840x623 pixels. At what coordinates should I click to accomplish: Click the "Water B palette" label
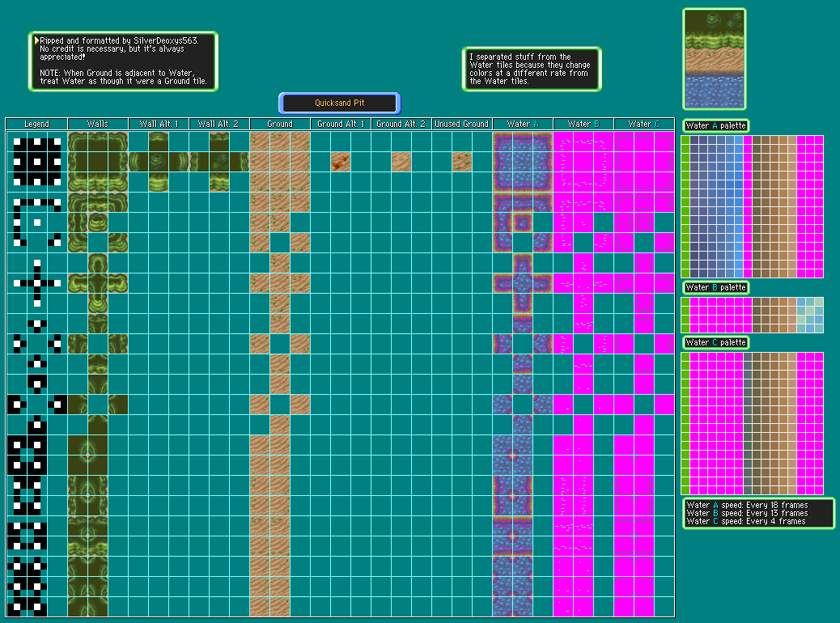point(715,288)
